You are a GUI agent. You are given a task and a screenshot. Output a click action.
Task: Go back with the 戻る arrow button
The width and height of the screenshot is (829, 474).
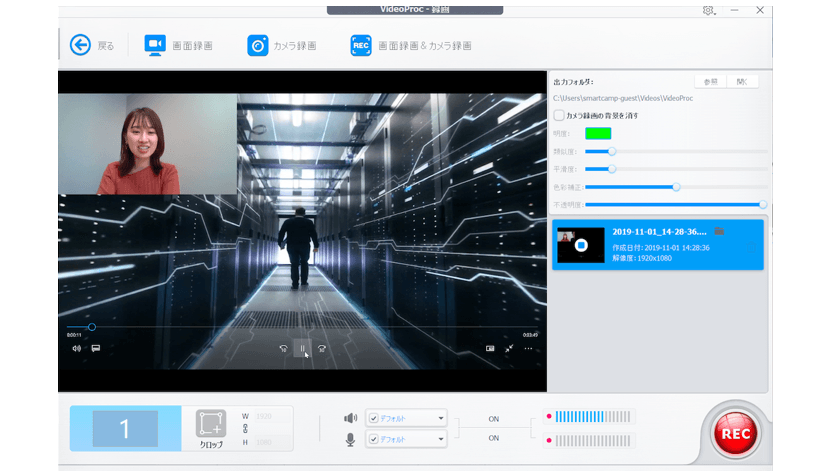click(x=80, y=45)
